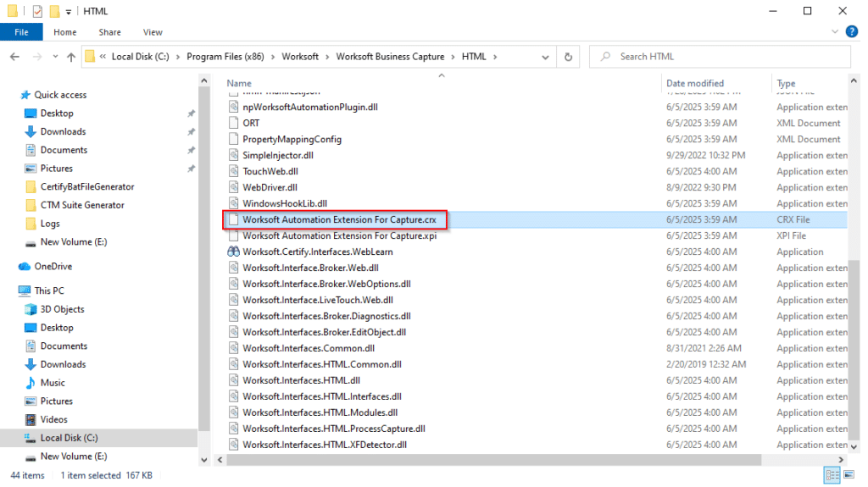Open CertifyBatFileGenerator folder
The image size is (868, 487).
pos(87,186)
